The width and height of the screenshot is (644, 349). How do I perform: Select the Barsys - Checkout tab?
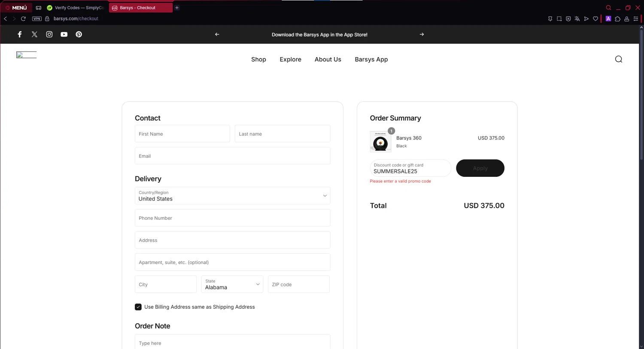click(141, 8)
